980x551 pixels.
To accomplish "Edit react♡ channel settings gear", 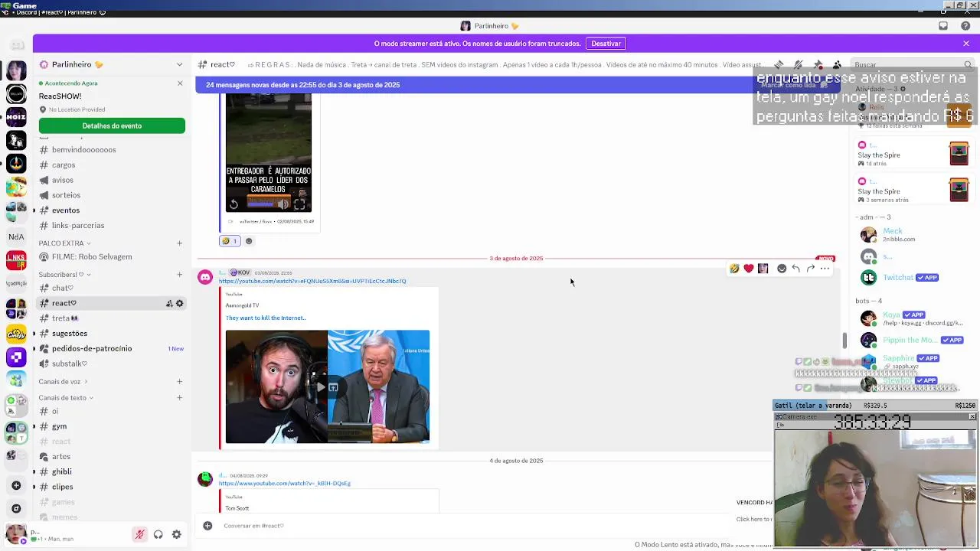I will point(180,304).
